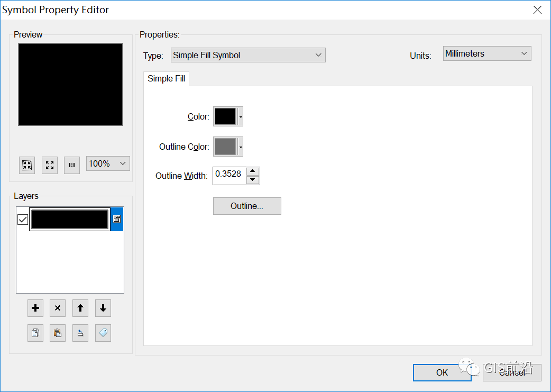Image resolution: width=551 pixels, height=392 pixels.
Task: Click the Copy Layer icon
Action: click(x=35, y=333)
